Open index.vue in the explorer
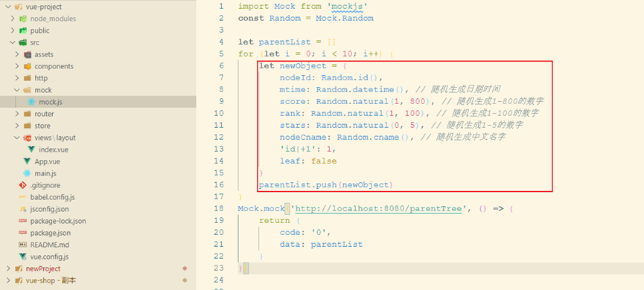 pyautogui.click(x=54, y=149)
